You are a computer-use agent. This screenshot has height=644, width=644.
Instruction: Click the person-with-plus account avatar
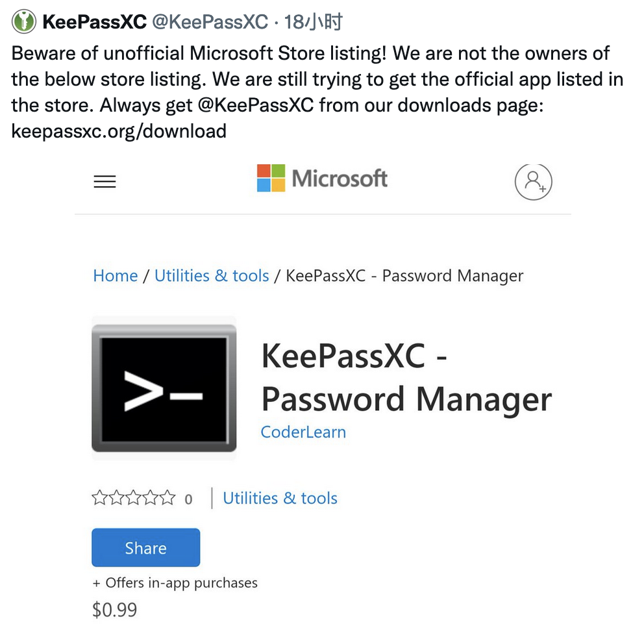click(x=533, y=182)
